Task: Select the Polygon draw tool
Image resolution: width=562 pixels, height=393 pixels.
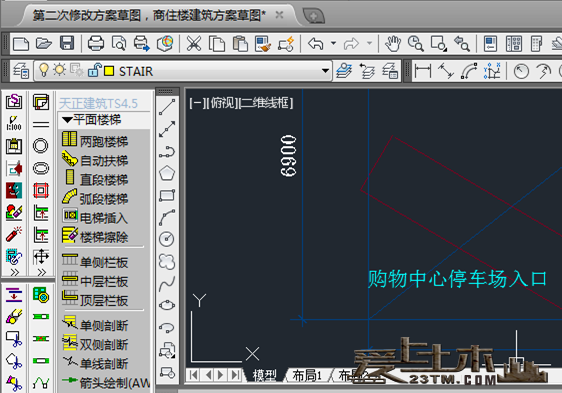Action: click(x=167, y=173)
